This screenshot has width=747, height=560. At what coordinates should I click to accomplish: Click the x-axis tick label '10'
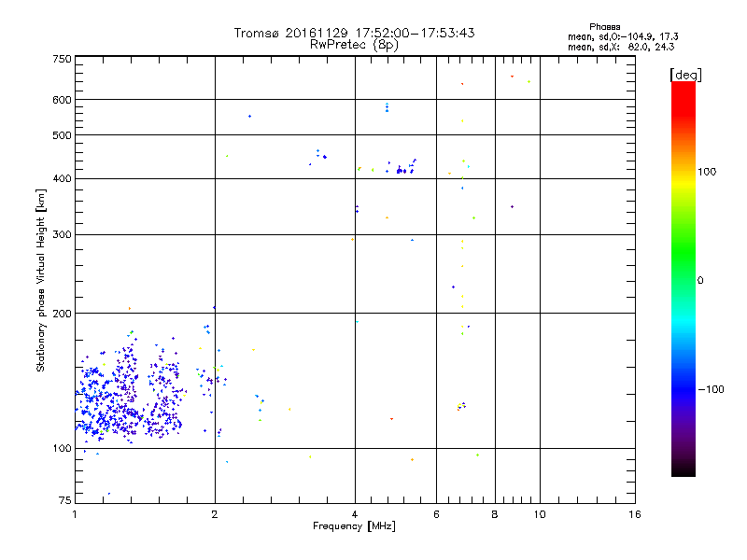click(540, 514)
